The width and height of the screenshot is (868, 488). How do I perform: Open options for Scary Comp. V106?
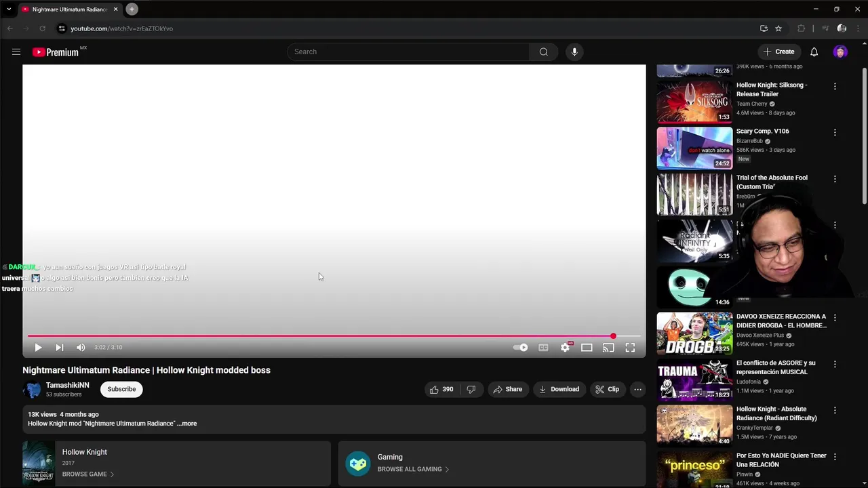click(835, 132)
